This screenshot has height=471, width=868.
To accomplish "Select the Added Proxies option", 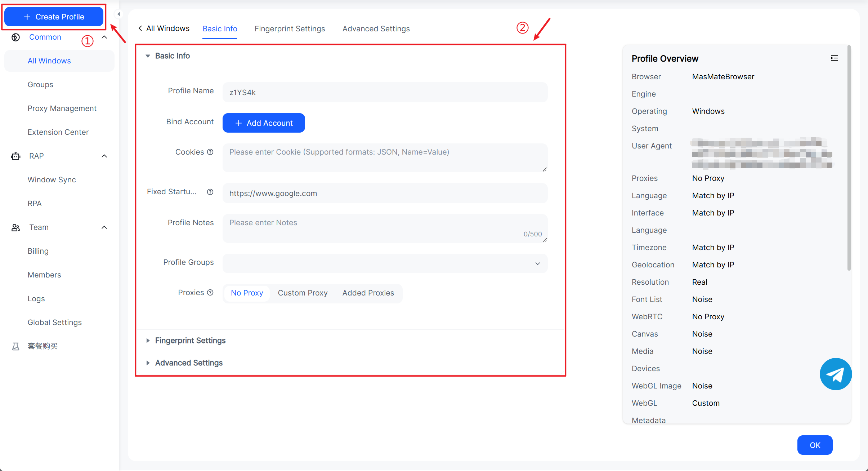I will point(368,293).
